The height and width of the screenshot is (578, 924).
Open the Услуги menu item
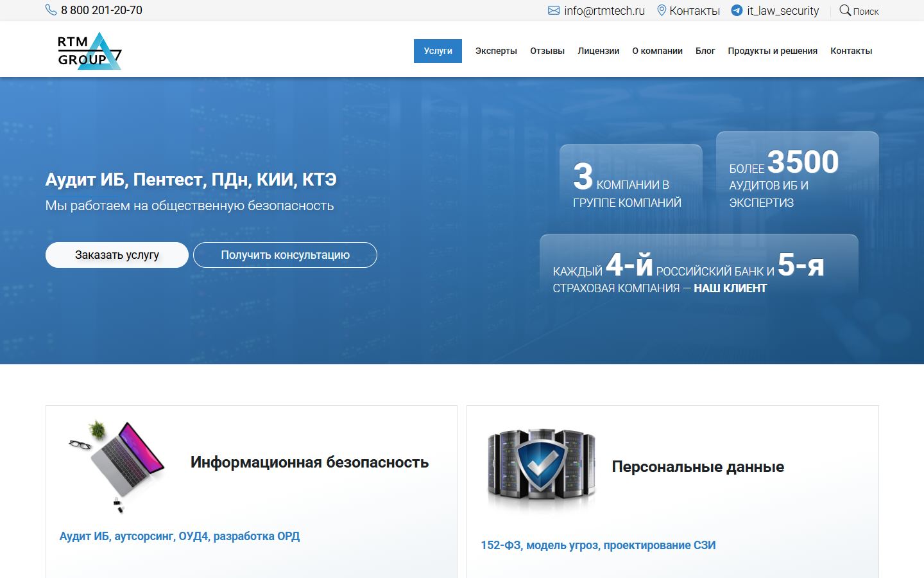tap(438, 51)
